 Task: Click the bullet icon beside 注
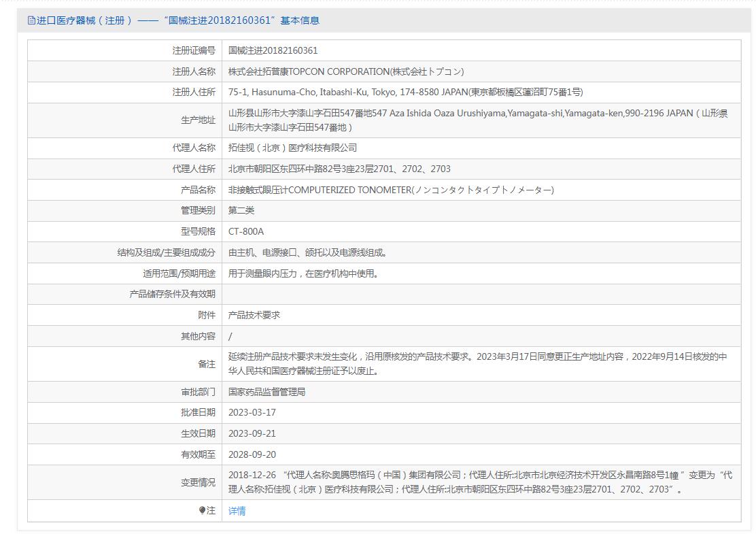203,510
